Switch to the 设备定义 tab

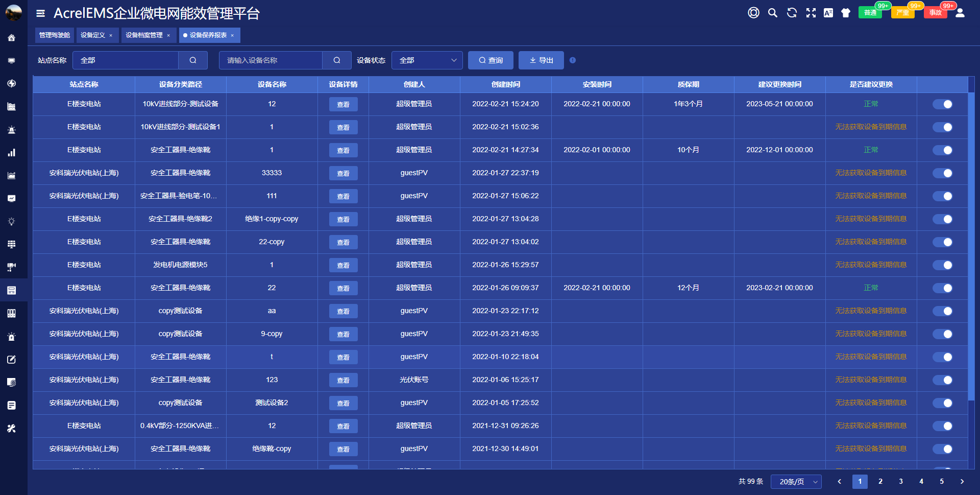click(93, 35)
